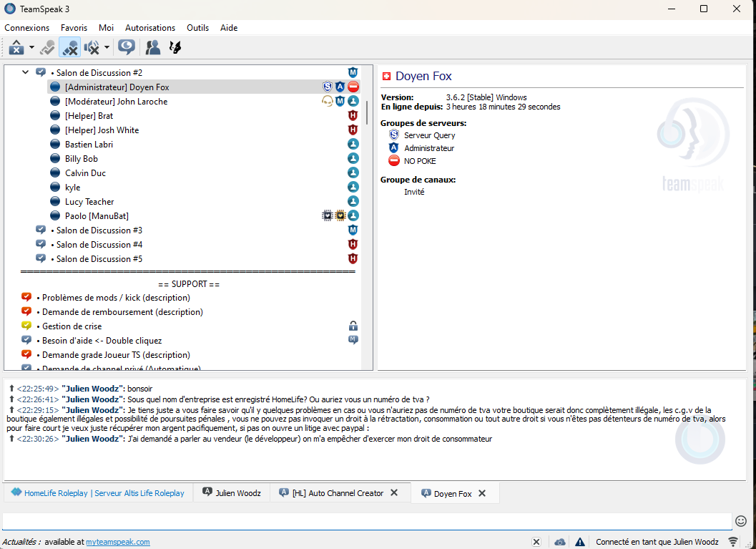Open dropdown arrow beside disconnect icon
Screen dimensions: 756x549
click(x=31, y=48)
